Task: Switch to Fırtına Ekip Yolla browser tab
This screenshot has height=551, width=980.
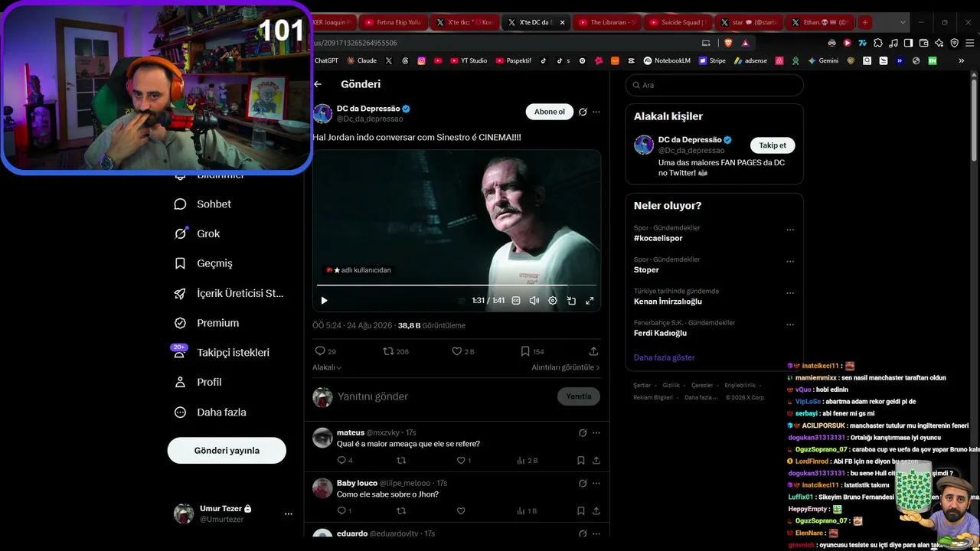Action: coord(393,22)
